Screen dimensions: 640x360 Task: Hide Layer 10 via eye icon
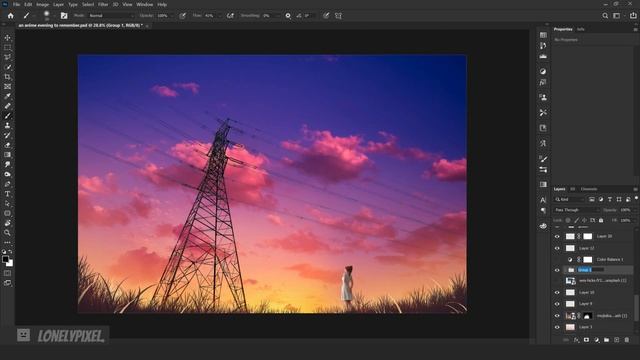[557, 292]
